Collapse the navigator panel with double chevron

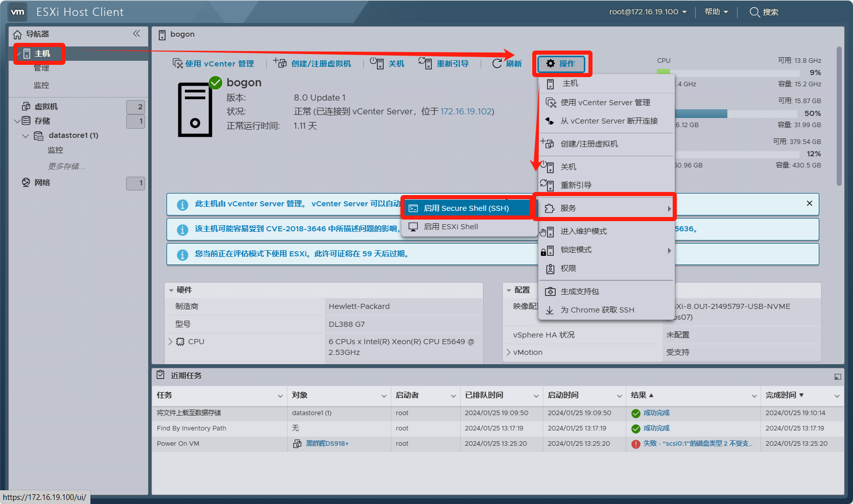tap(136, 34)
